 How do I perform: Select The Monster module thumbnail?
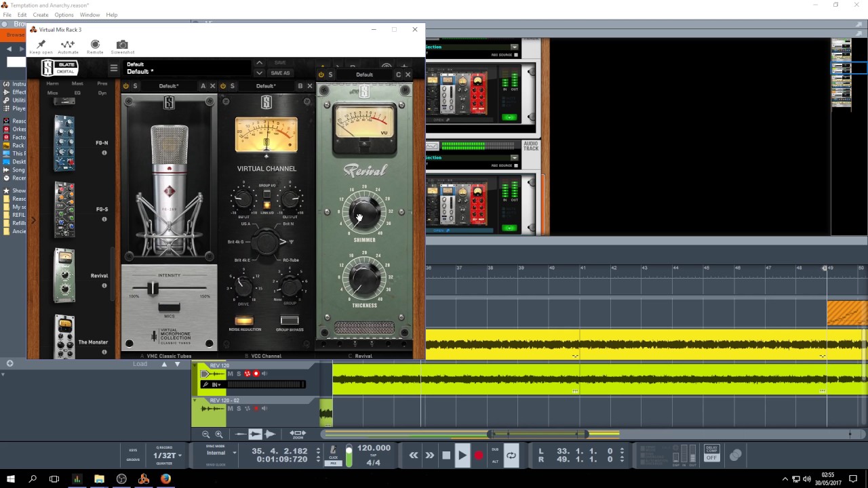coord(64,337)
